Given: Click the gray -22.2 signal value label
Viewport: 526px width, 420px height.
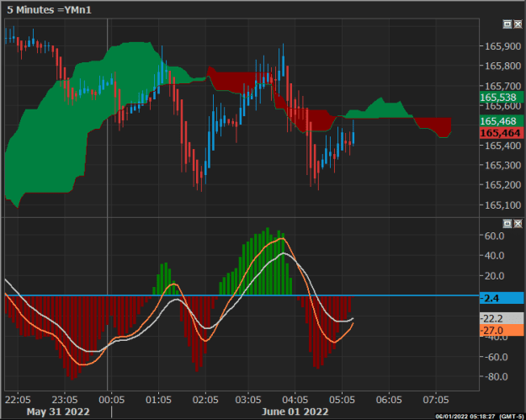Looking at the screenshot, I should [502, 318].
